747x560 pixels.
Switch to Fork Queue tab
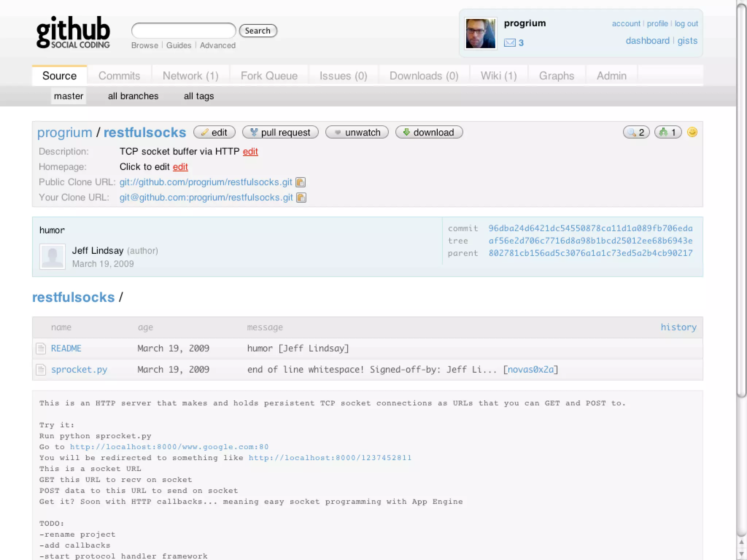[x=269, y=75]
